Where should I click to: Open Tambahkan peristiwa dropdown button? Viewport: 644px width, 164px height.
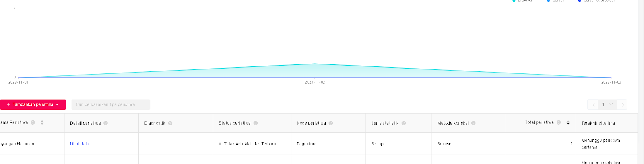pos(33,104)
